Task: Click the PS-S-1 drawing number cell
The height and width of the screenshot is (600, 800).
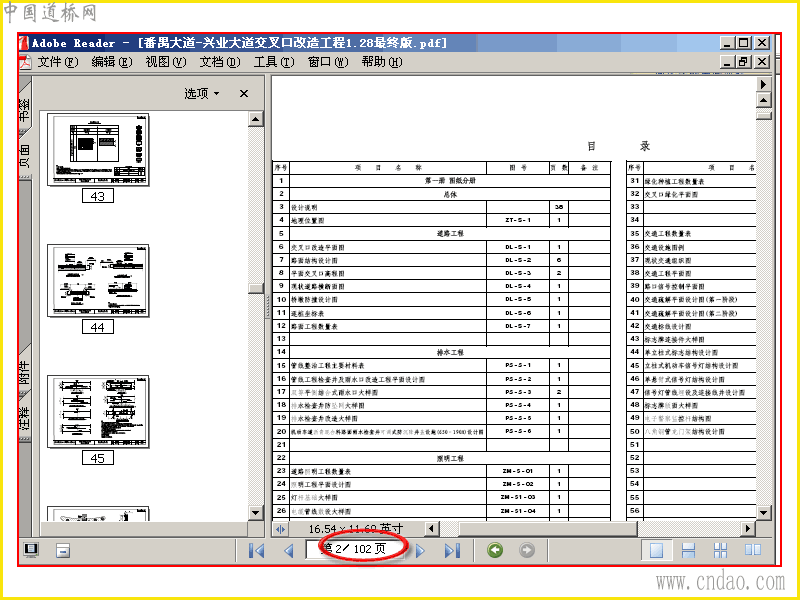Action: point(518,365)
